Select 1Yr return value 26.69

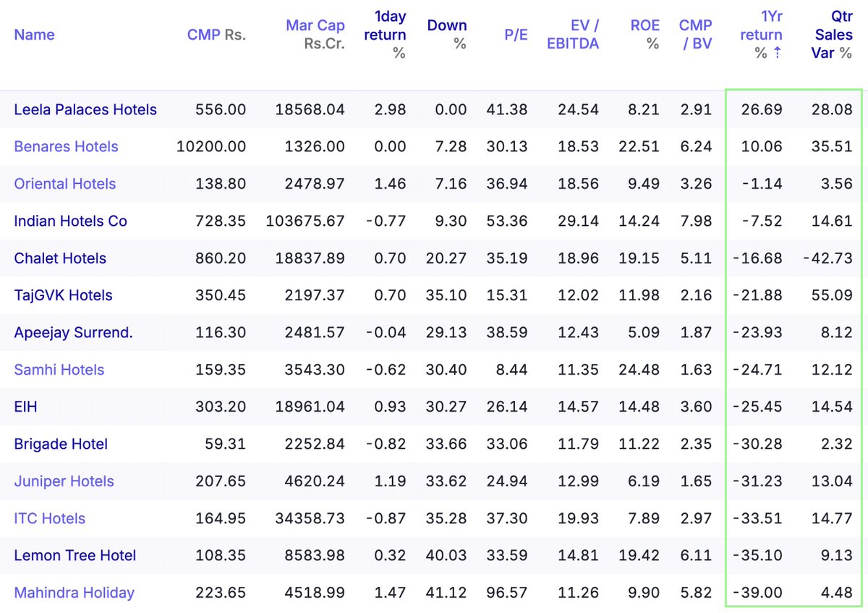762,110
